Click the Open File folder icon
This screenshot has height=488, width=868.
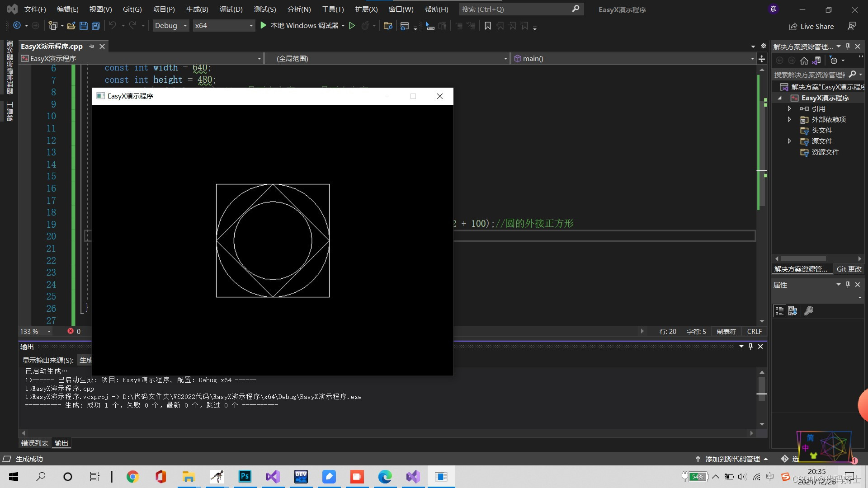71,26
